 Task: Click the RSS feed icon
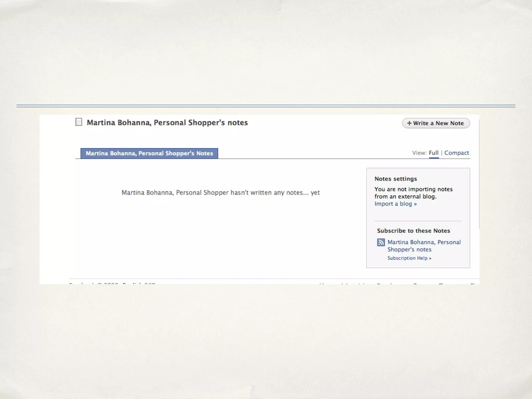point(381,242)
